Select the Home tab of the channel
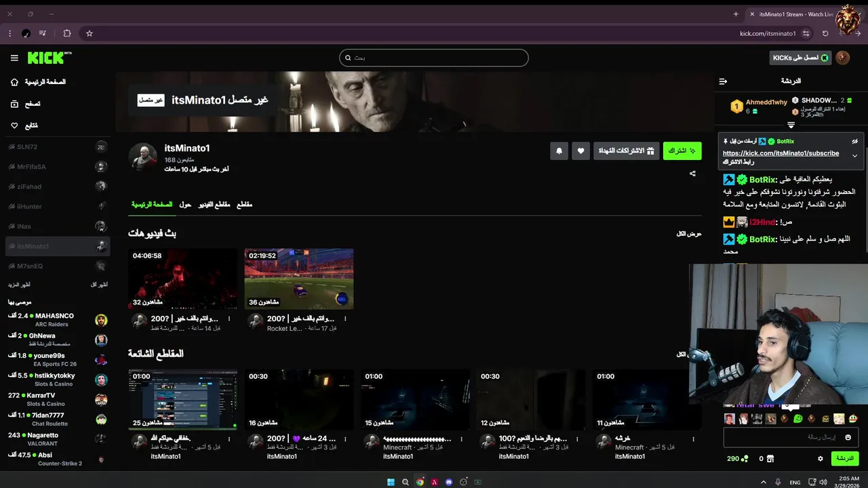The image size is (868, 488). tap(152, 204)
